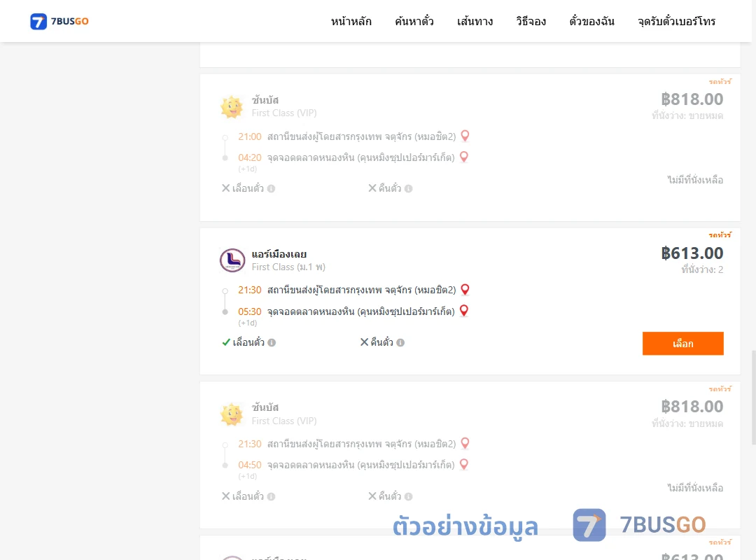Click ไม่มีที่นั่งเหลือ text on 21:00 trip
The width and height of the screenshot is (756, 560).
(x=695, y=180)
